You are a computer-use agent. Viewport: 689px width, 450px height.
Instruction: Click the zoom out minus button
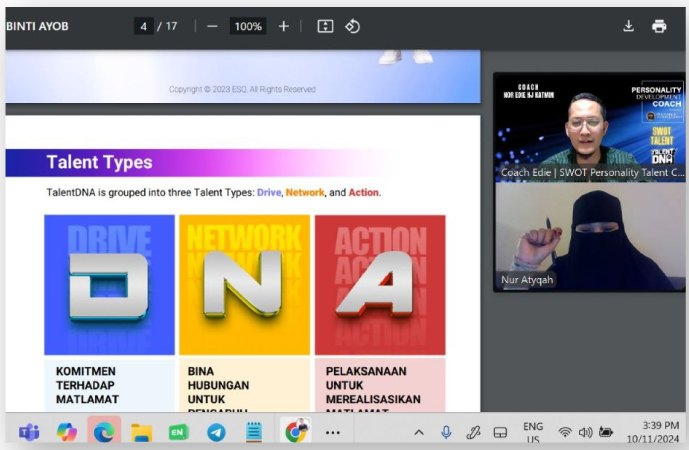click(x=212, y=26)
